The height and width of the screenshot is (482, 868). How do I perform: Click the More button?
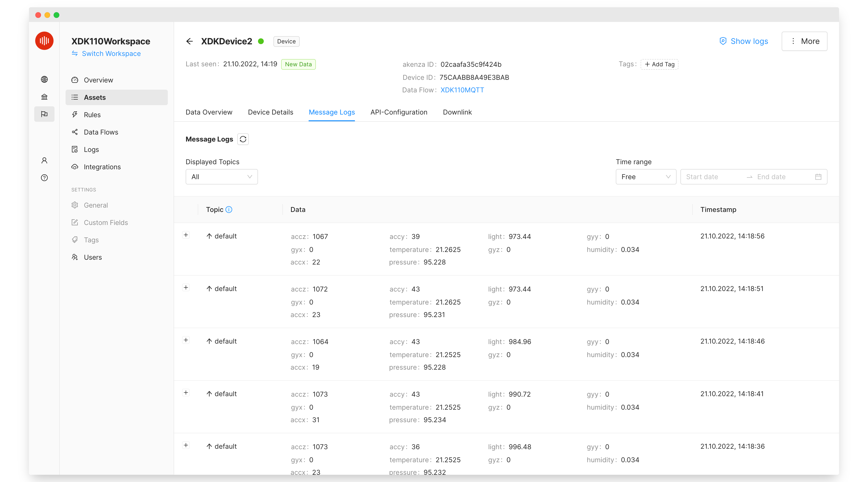tap(804, 41)
